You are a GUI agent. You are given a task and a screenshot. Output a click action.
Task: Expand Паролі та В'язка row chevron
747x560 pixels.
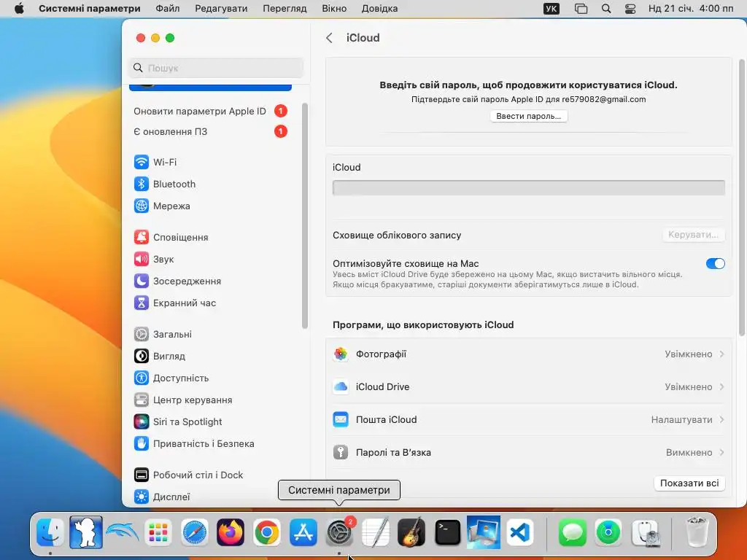pos(721,452)
